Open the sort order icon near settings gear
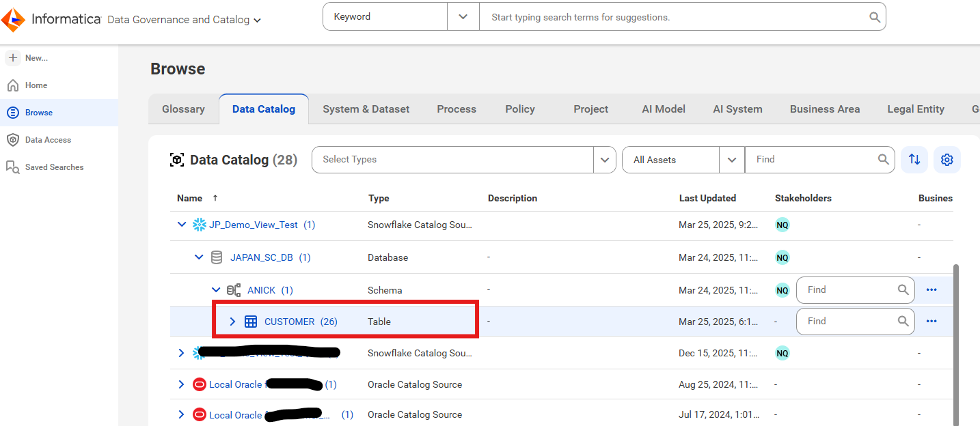The image size is (980, 426). 914,159
